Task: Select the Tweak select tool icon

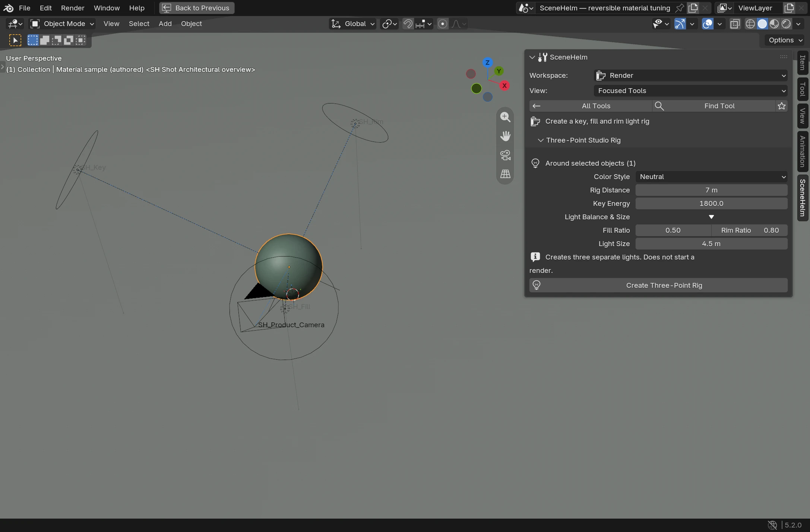Action: click(15, 40)
